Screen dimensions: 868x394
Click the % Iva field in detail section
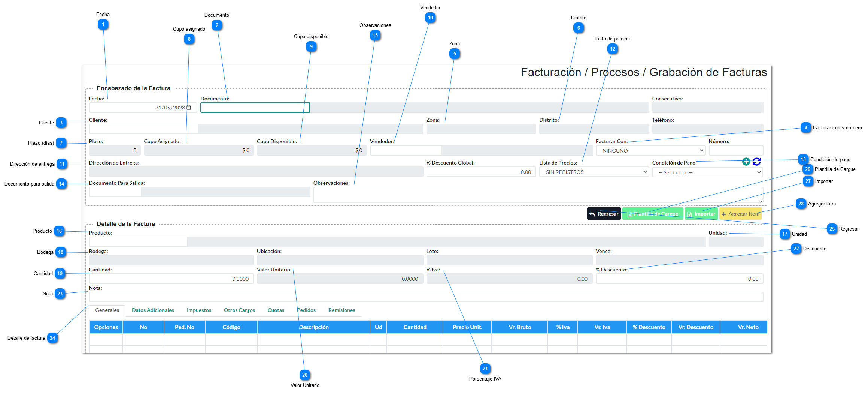tap(509, 279)
